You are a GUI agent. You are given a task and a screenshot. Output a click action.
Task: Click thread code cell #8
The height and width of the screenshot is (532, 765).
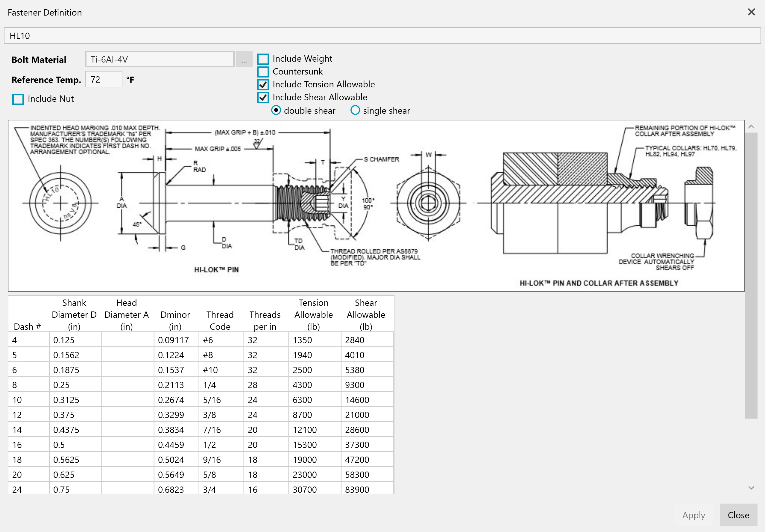(x=221, y=355)
